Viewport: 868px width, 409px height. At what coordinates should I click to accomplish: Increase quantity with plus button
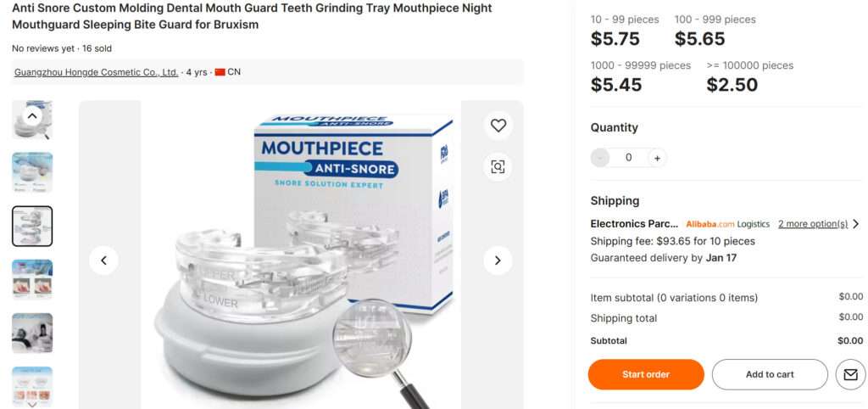(x=657, y=157)
